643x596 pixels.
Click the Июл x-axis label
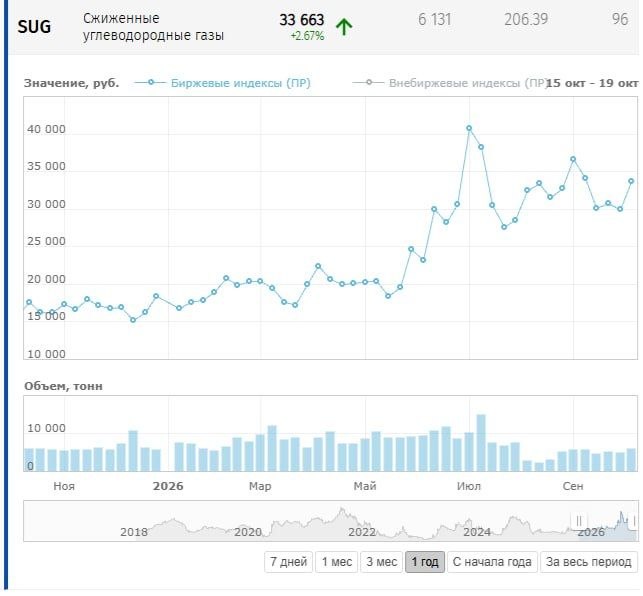[x=469, y=486]
